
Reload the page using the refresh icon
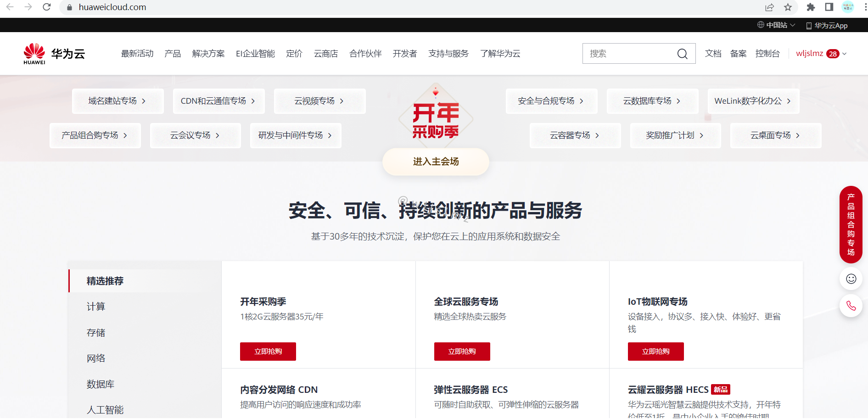click(46, 7)
